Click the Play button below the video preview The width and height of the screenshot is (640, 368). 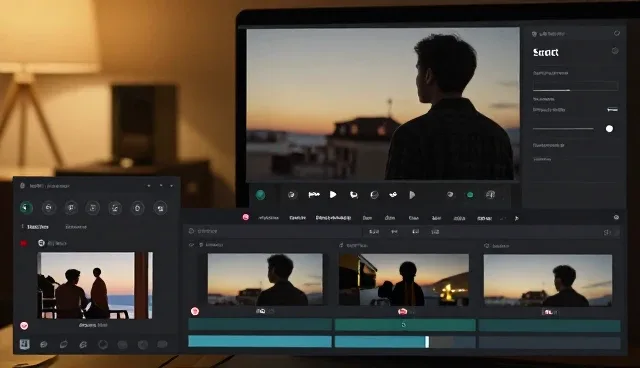coord(333,195)
